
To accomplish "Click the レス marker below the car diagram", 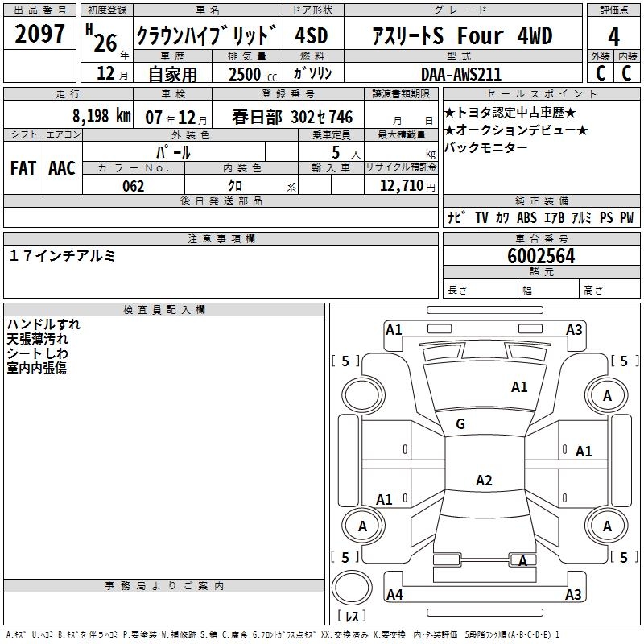I will click(x=351, y=617).
